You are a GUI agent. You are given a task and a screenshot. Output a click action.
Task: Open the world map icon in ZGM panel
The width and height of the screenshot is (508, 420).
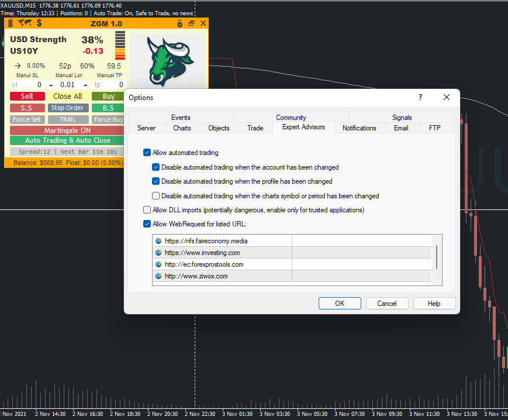(x=25, y=23)
